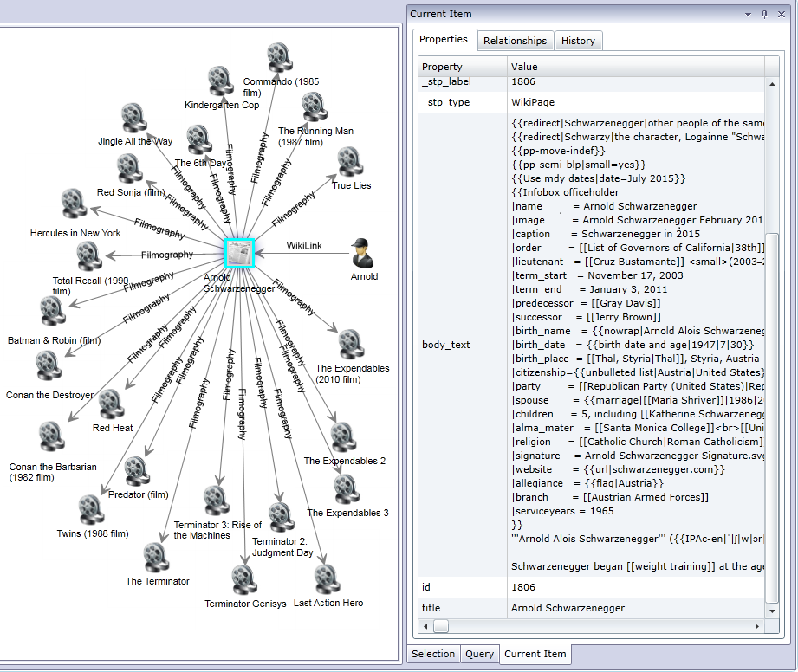Click the Conan the Destroyer film icon
The height and width of the screenshot is (672, 798).
pyautogui.click(x=49, y=365)
